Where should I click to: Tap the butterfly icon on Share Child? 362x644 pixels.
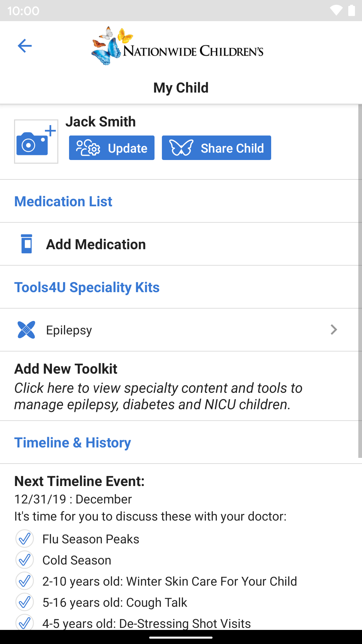click(x=181, y=148)
